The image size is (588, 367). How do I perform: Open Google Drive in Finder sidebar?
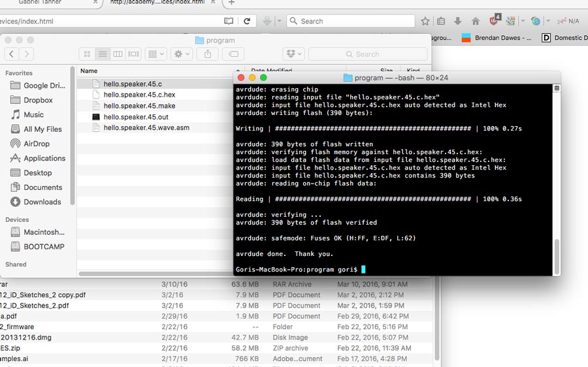(x=37, y=86)
